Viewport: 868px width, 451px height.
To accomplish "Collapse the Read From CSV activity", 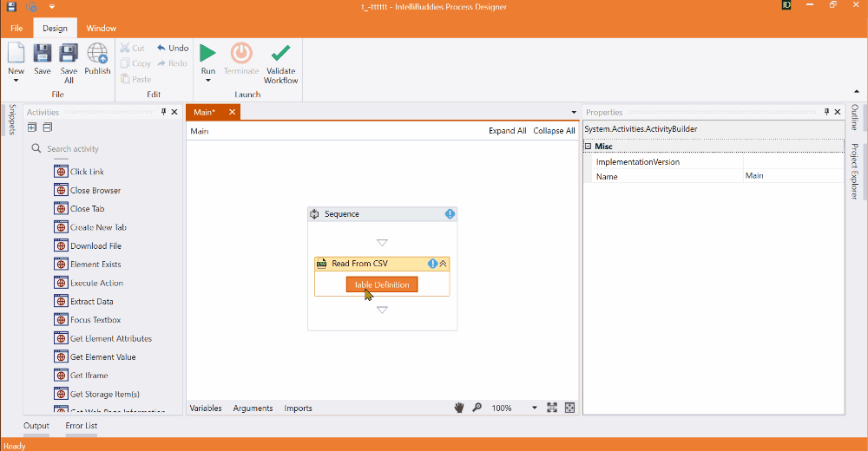I will click(443, 264).
